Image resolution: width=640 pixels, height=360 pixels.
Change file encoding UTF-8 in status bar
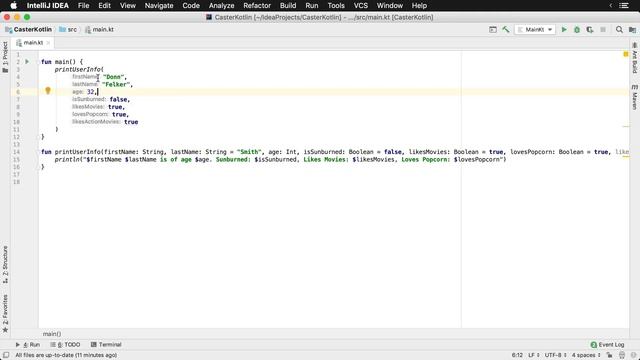pos(556,355)
